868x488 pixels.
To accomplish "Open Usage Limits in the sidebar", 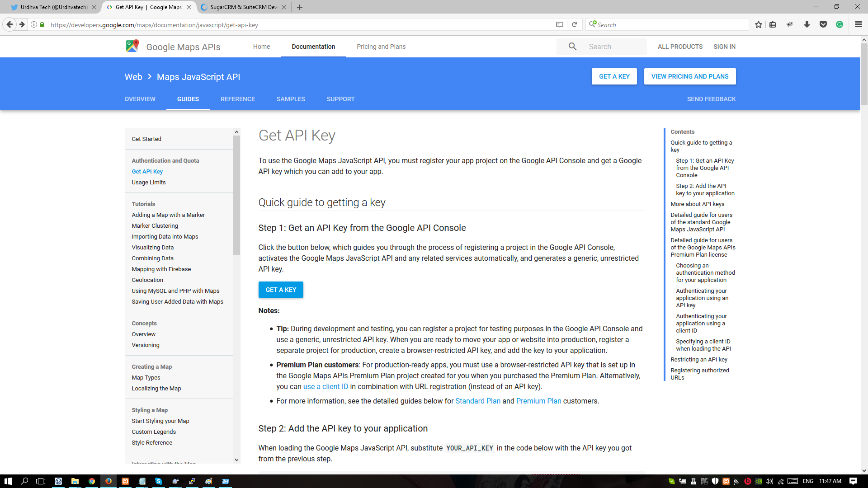I will [148, 182].
